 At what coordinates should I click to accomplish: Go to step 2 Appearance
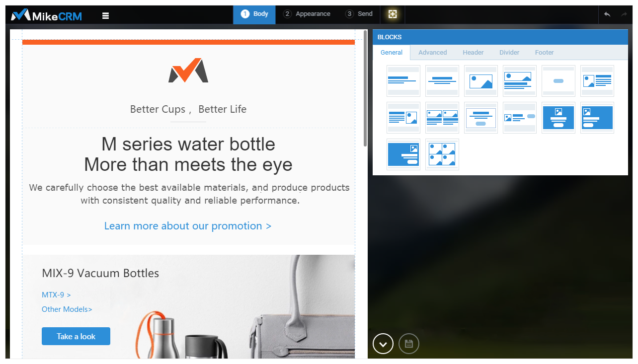[307, 14]
